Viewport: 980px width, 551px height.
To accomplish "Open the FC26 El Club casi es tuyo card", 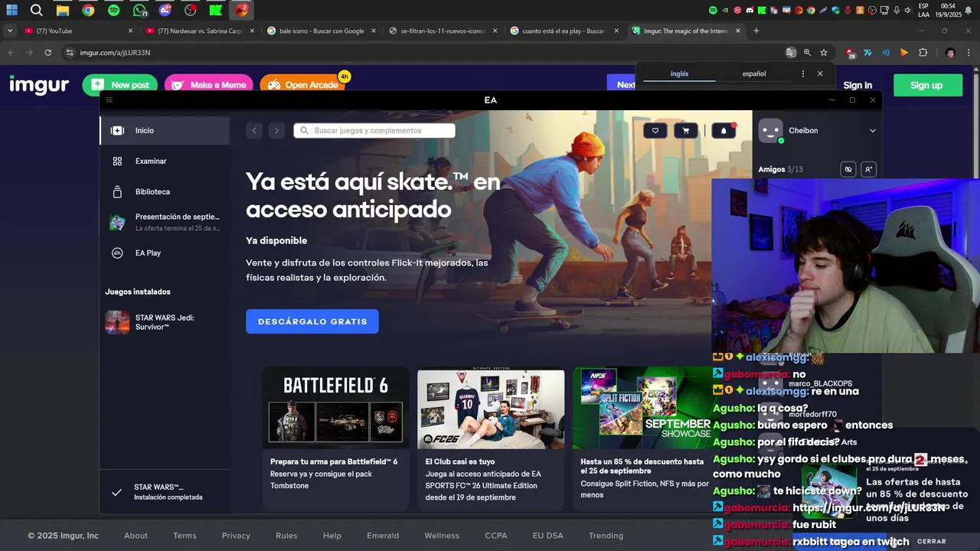I will [491, 439].
